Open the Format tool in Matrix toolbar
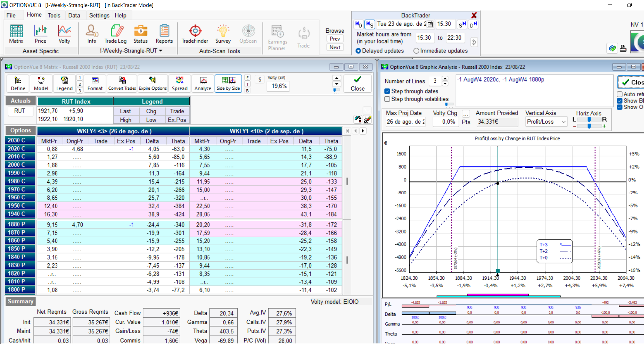The image size is (644, 344). click(95, 83)
